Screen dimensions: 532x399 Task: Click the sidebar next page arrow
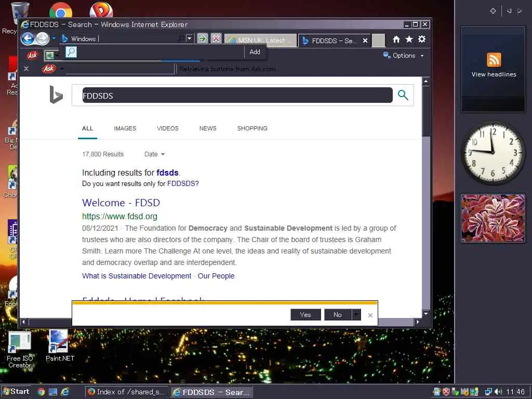coord(520,11)
